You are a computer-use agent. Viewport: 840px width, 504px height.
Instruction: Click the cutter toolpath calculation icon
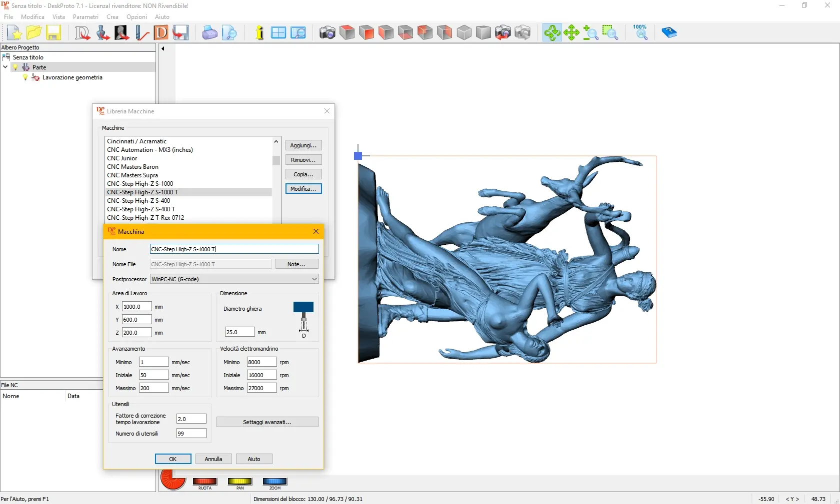tap(141, 32)
